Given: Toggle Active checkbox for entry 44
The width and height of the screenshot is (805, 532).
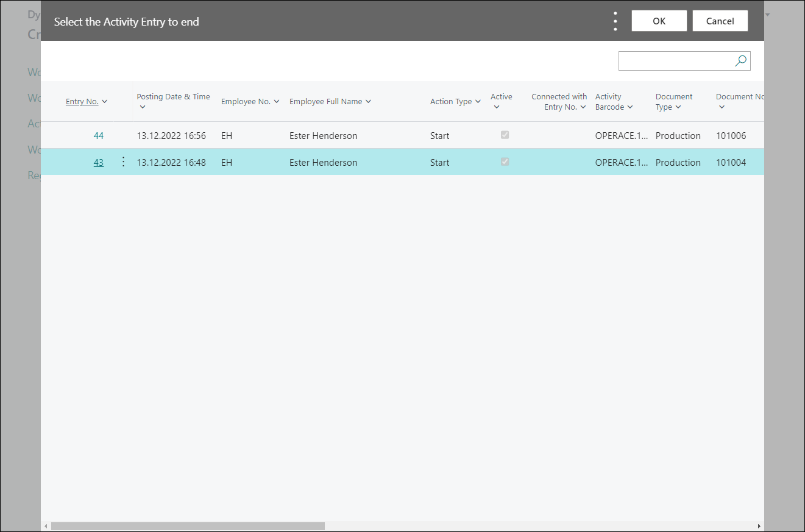Looking at the screenshot, I should [505, 135].
